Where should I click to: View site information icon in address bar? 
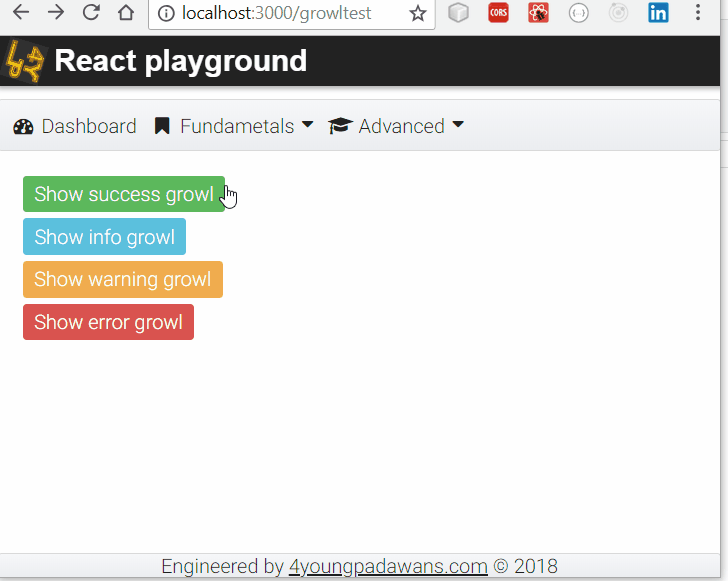[166, 13]
